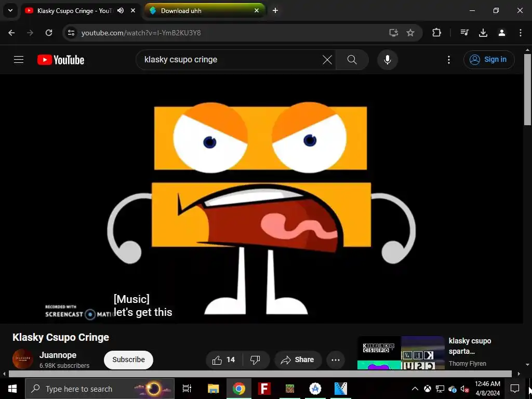This screenshot has height=399, width=532.
Task: Open Chrome three-dot menu
Action: click(521, 33)
